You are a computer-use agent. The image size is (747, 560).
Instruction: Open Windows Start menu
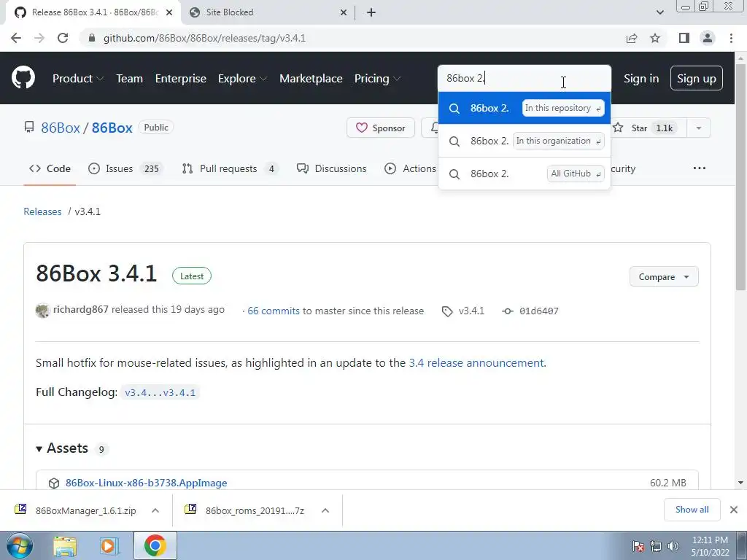(19, 545)
